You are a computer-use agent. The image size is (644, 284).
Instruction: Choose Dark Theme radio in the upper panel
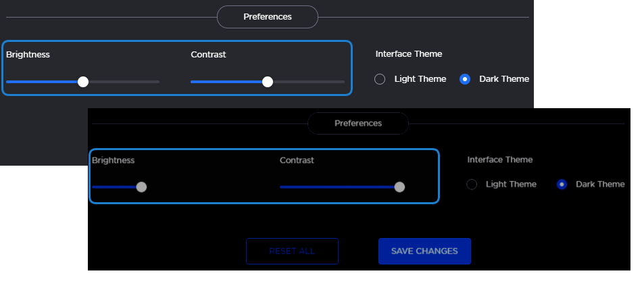pos(465,79)
